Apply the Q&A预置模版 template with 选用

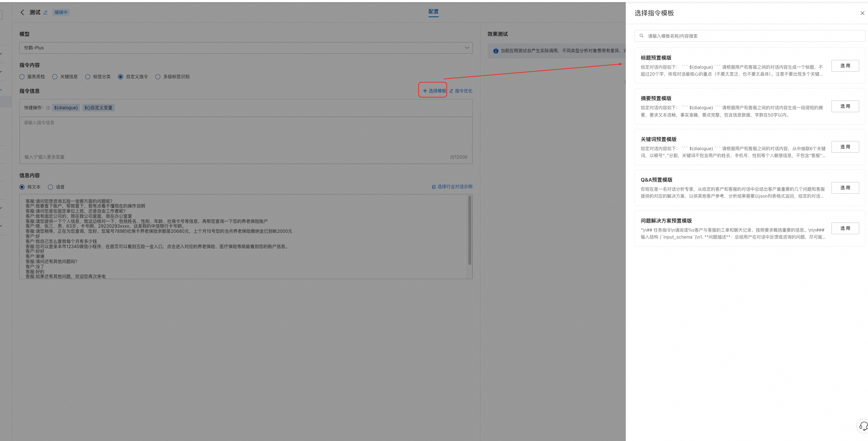(845, 188)
